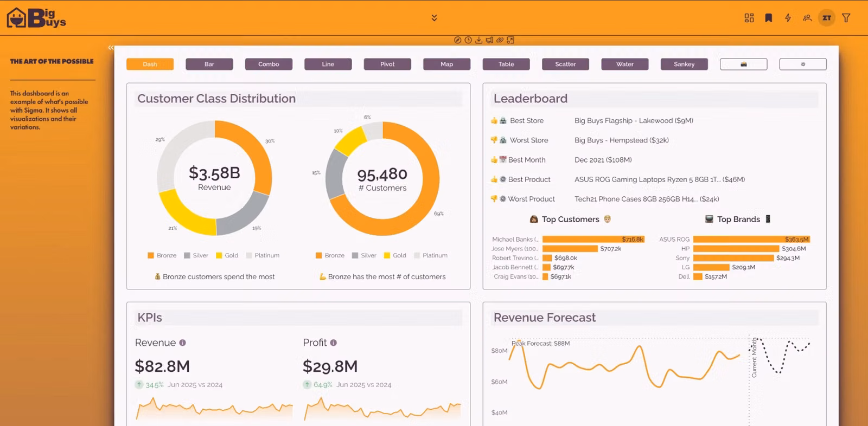
Task: Expand the double chevron in top header
Action: click(x=434, y=18)
